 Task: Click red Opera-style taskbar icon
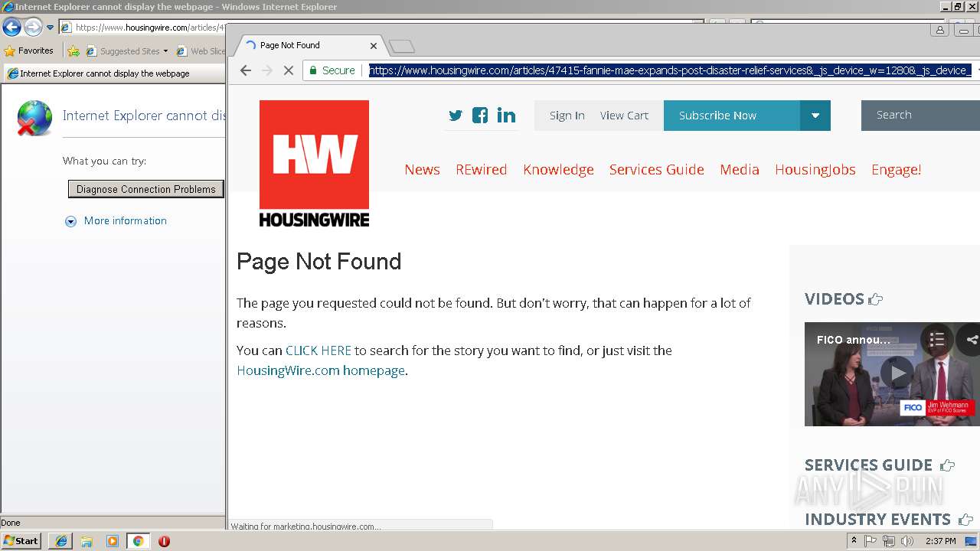(164, 541)
